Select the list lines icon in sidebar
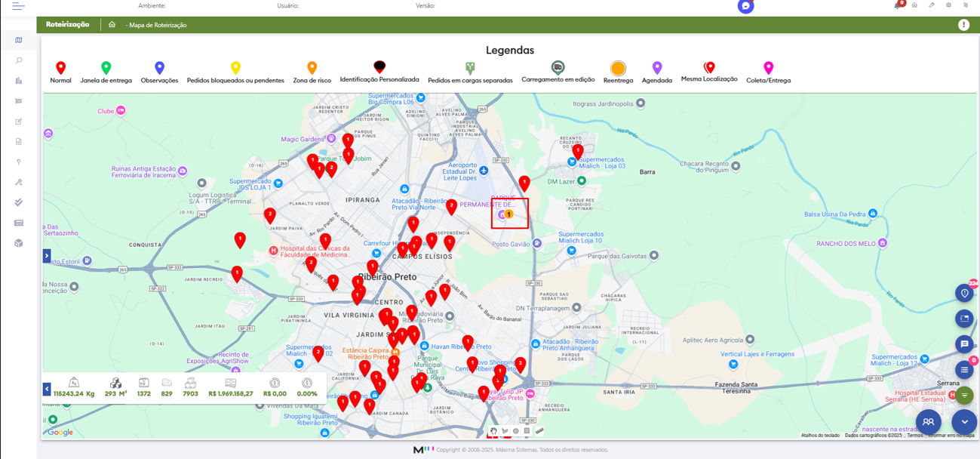Screen dimensions: 980x459 pyautogui.click(x=19, y=101)
